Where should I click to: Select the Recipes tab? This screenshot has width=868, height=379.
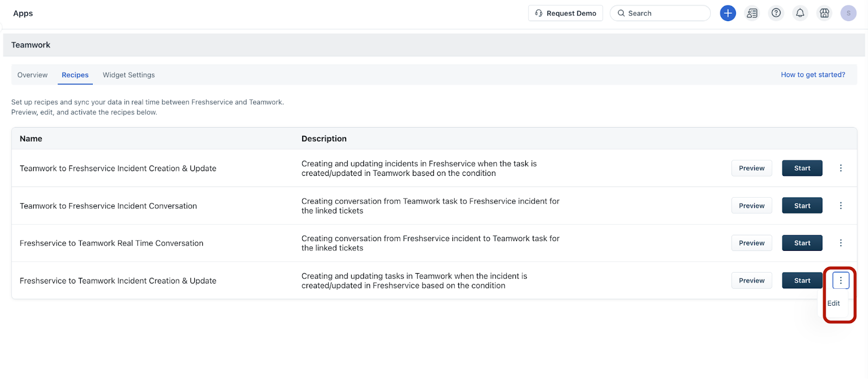pos(75,75)
